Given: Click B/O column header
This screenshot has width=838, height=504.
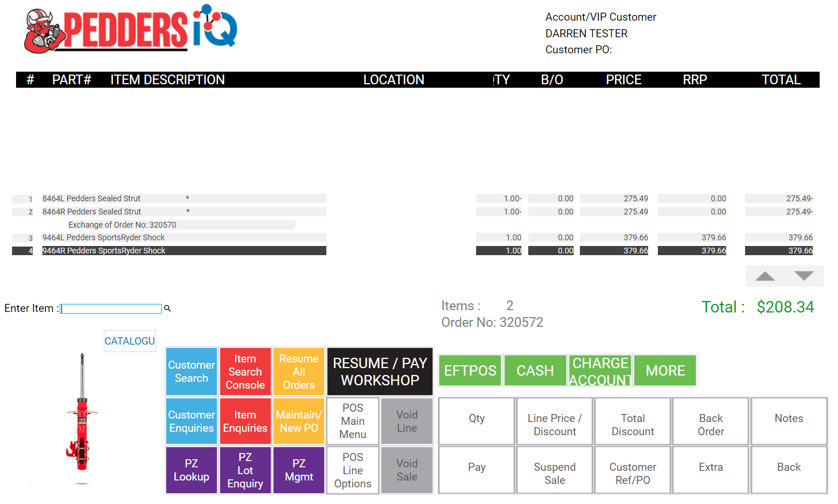Looking at the screenshot, I should click(552, 80).
